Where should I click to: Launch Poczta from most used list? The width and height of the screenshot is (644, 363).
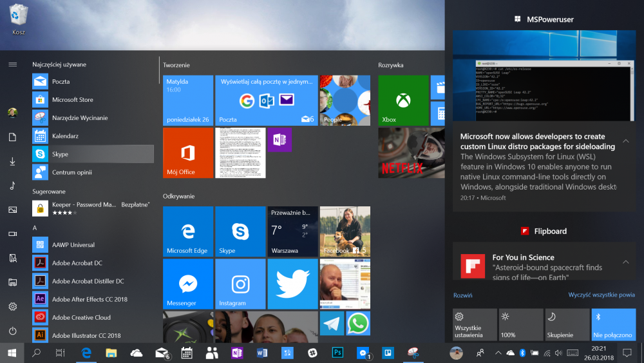coord(93,81)
